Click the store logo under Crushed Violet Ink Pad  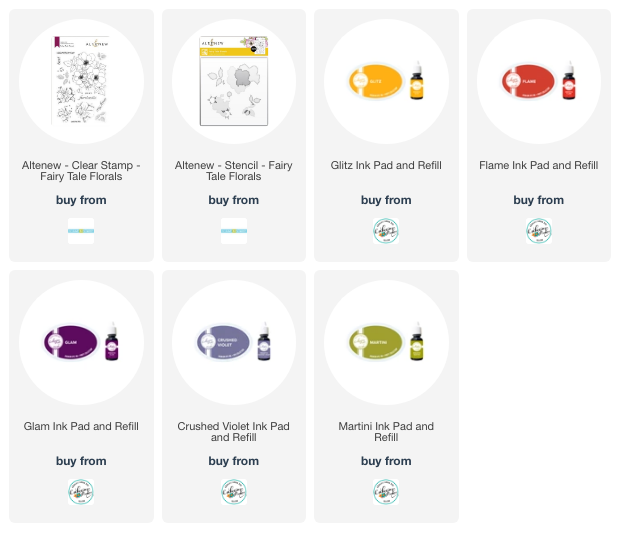tap(234, 492)
